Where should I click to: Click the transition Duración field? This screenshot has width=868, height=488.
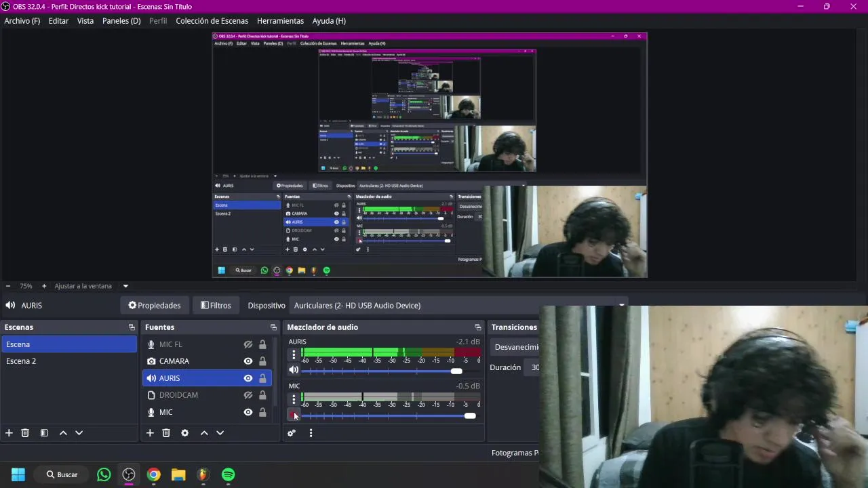tap(532, 367)
